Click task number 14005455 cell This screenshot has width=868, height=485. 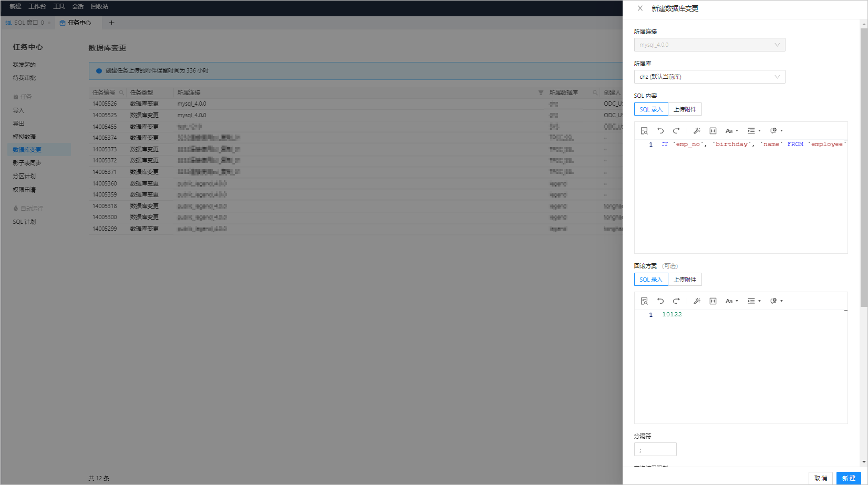tap(105, 127)
